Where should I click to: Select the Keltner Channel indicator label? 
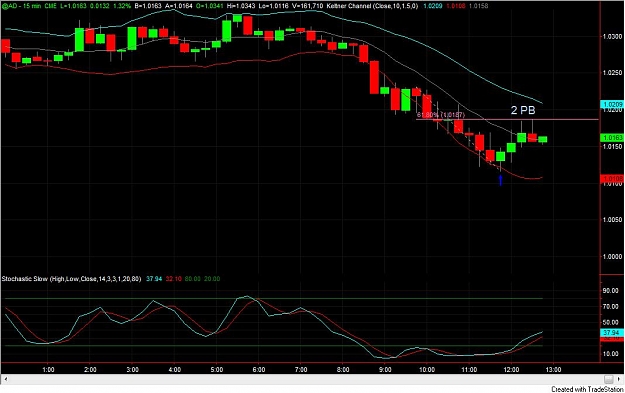372,6
